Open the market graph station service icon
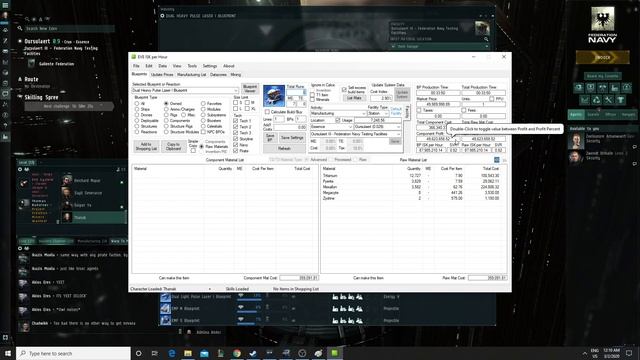640x360 pixels. coord(584,100)
